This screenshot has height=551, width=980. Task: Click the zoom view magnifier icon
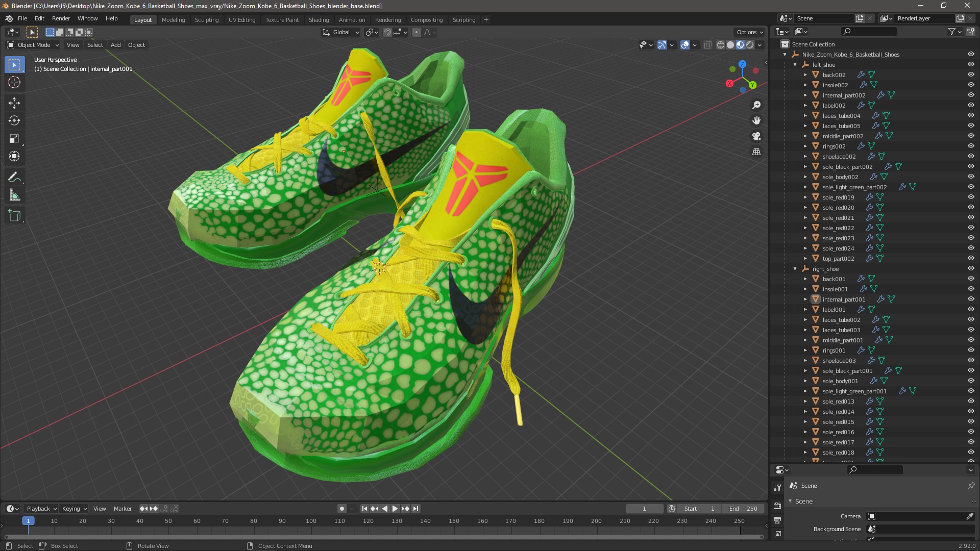click(756, 105)
